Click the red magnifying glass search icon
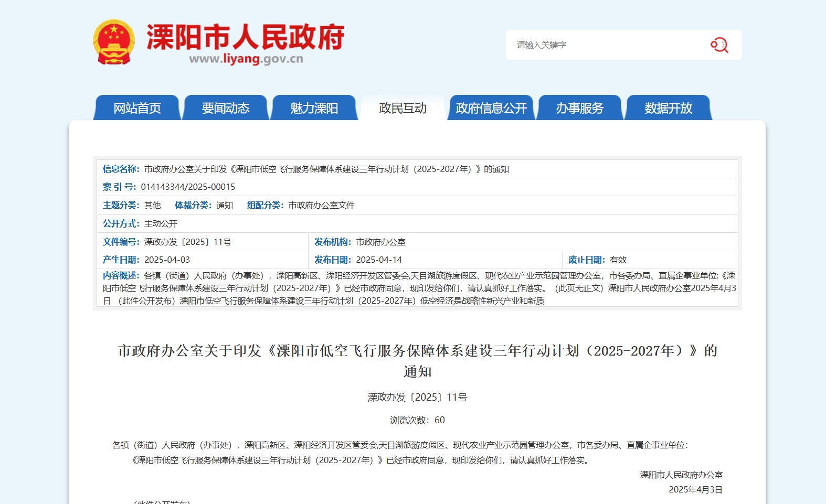The height and width of the screenshot is (504, 826). click(719, 45)
